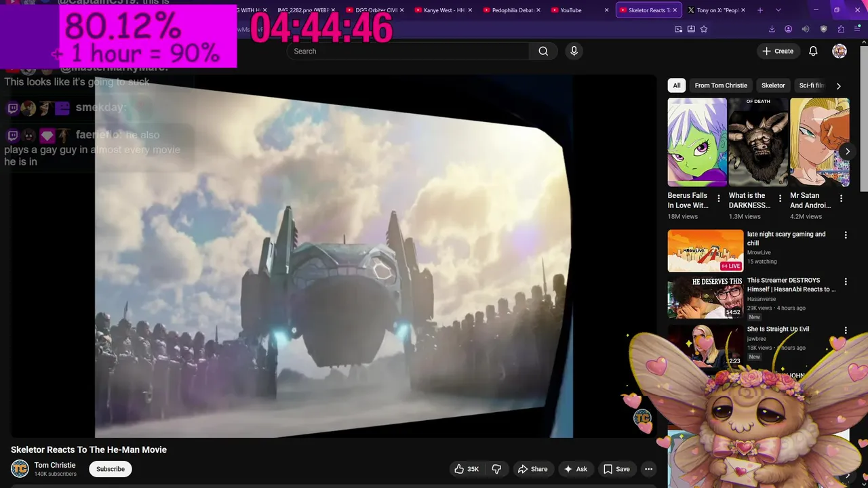Open the browser hamburger application menu
This screenshot has width=868, height=488.
pos(858,29)
